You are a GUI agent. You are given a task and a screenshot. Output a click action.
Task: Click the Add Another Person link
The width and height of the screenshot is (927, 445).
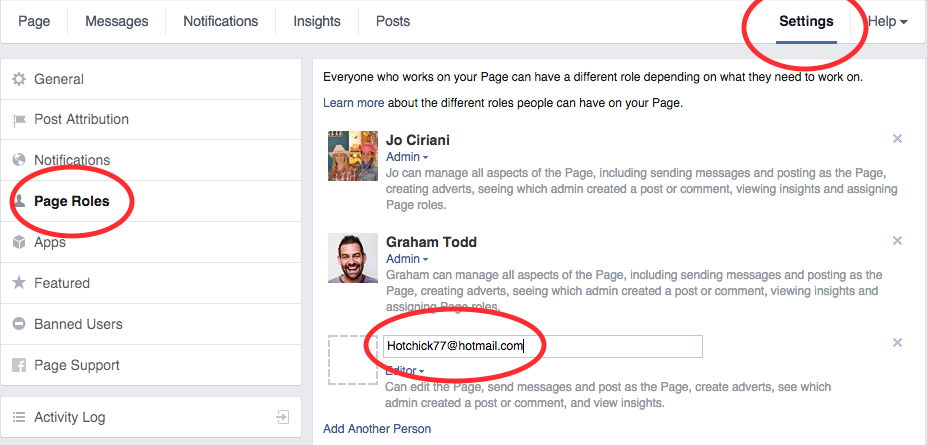pos(377,428)
